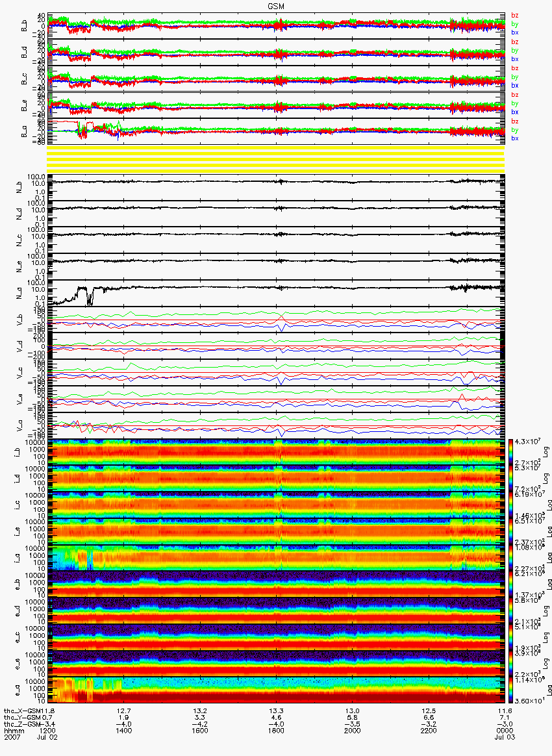Click the V_c velocity axis label
This screenshot has height=756, width=552.
click(19, 372)
